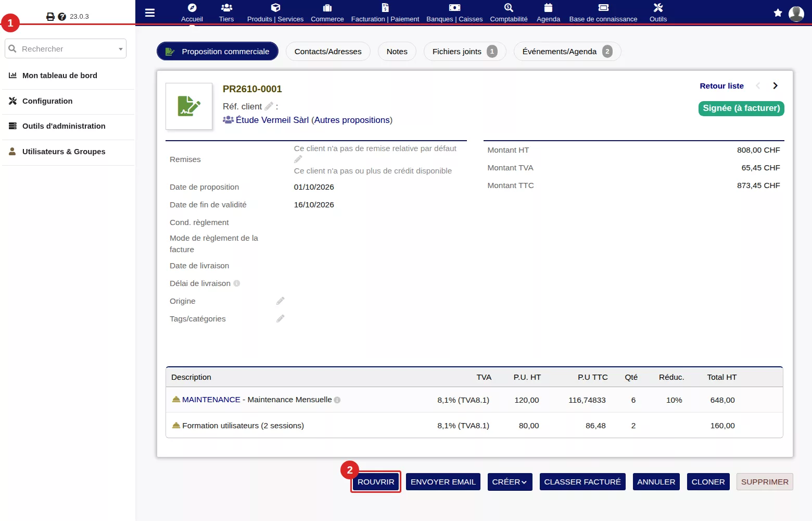Go to the next proposal arrow
The image size is (812, 521).
[775, 86]
